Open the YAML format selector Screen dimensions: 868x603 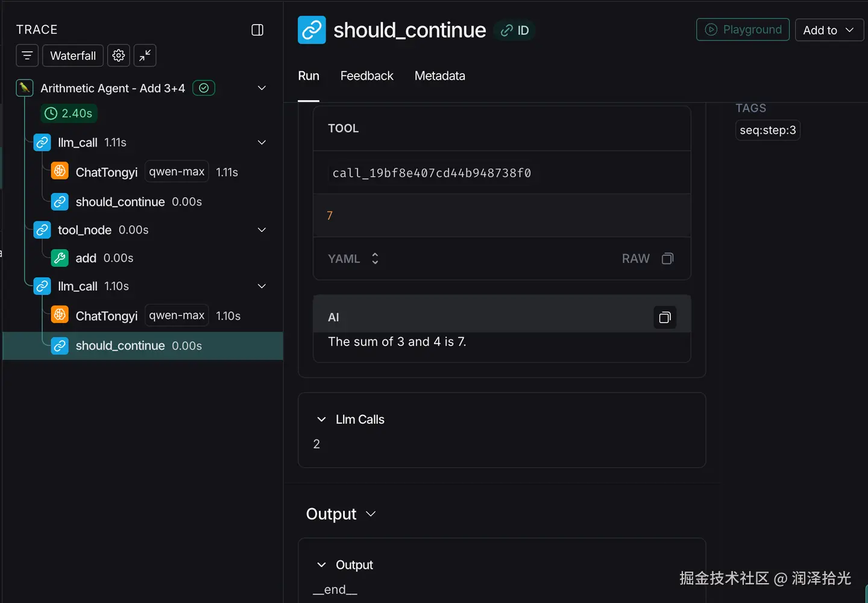[x=353, y=259]
